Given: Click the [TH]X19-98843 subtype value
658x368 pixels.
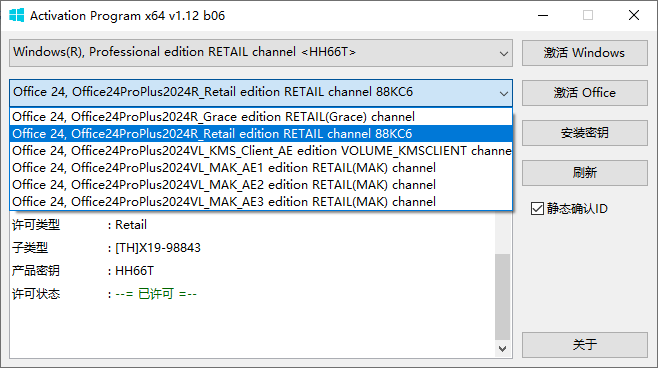Looking at the screenshot, I should (x=158, y=248).
